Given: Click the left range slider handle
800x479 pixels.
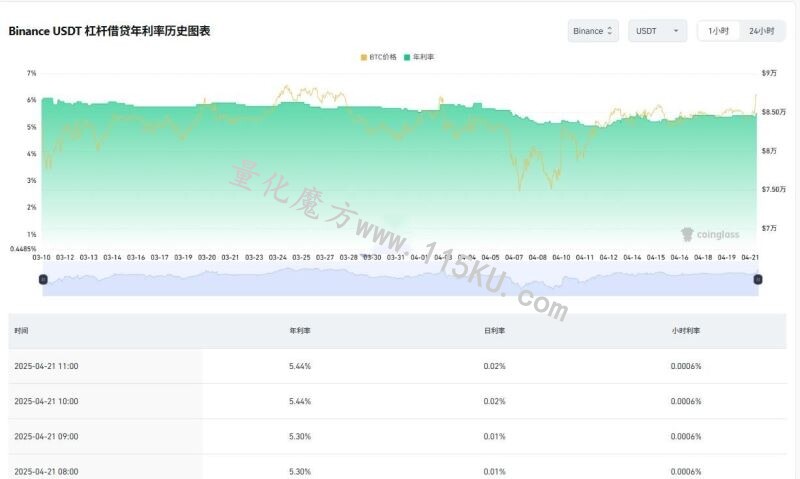Looking at the screenshot, I should [43, 280].
